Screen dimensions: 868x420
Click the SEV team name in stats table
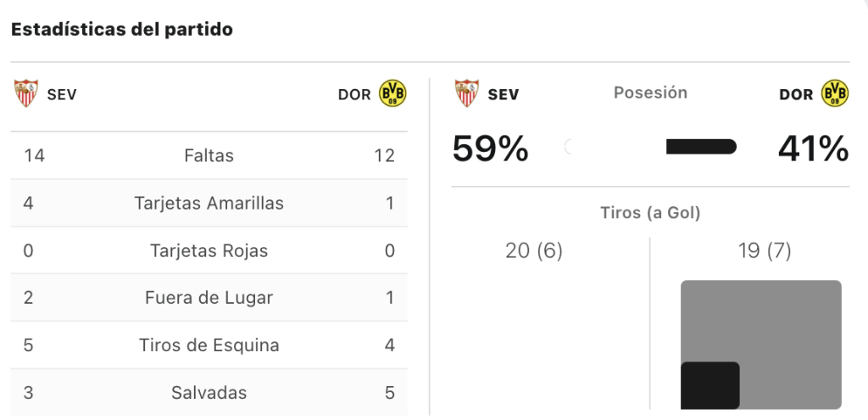coord(62,95)
